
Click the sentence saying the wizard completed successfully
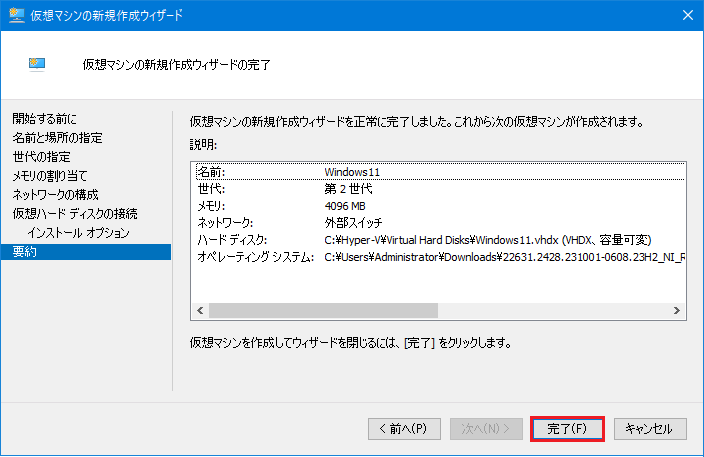417,122
